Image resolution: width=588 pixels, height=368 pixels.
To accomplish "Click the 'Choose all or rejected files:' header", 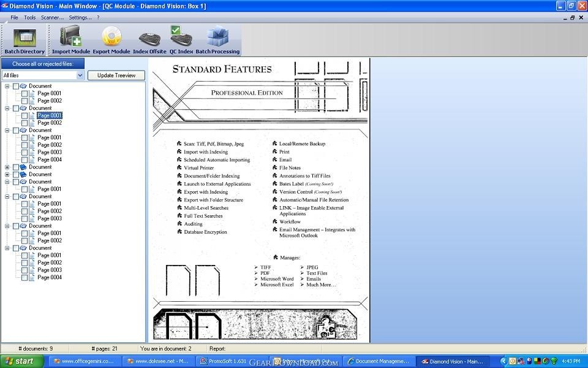I will click(x=43, y=64).
